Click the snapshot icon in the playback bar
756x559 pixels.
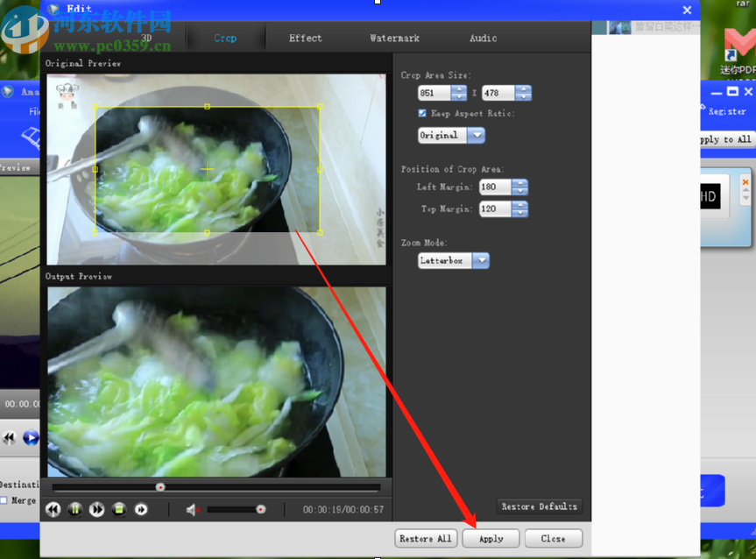click(x=119, y=509)
